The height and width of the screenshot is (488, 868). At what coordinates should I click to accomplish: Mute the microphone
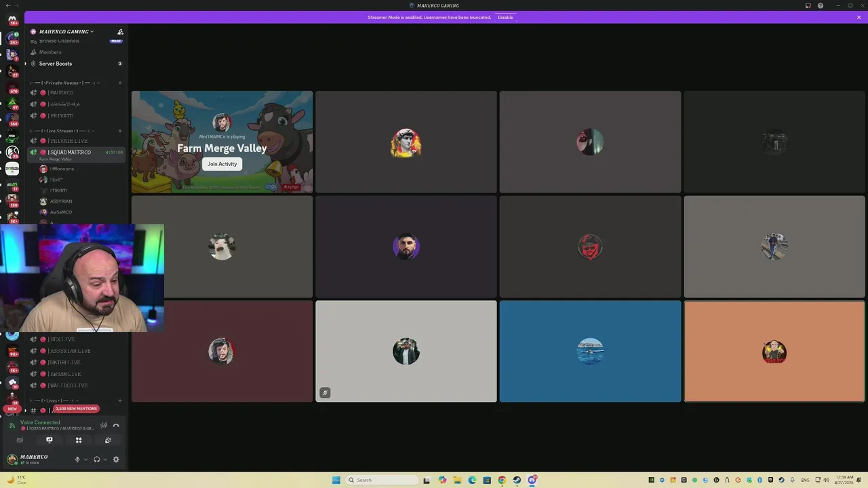coord(77,460)
